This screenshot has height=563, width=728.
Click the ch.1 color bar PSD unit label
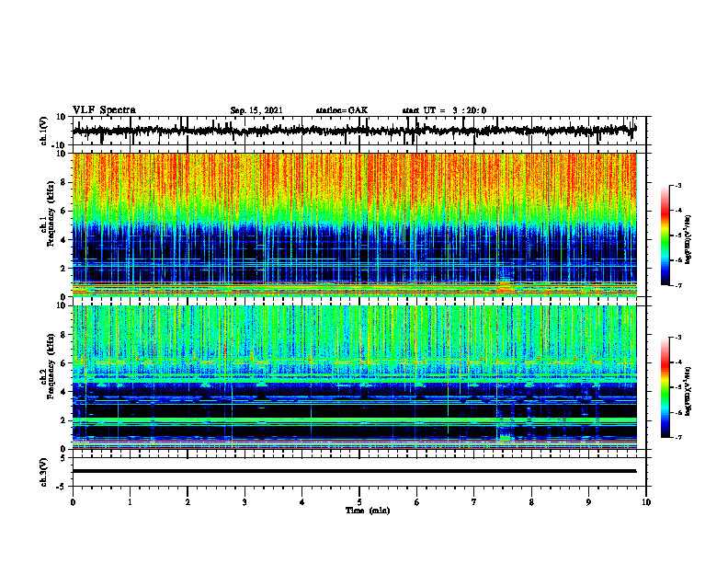click(x=688, y=240)
